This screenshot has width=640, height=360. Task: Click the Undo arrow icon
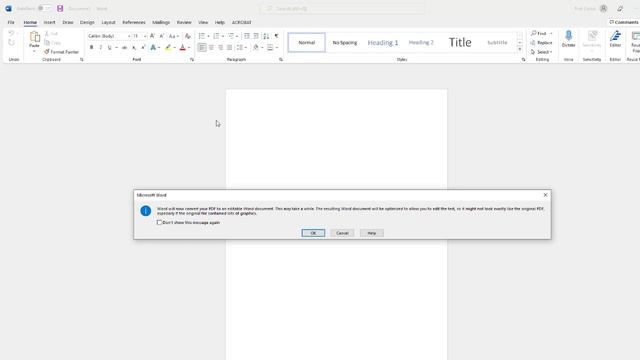[x=11, y=33]
